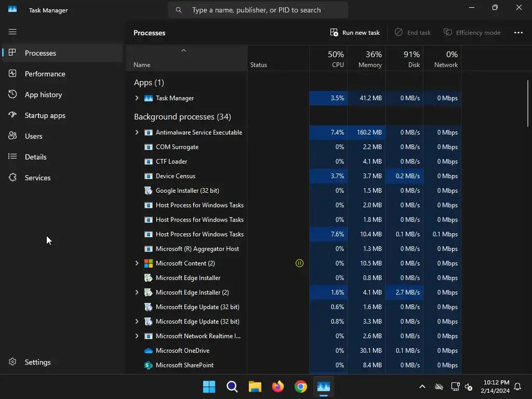Screen dimensions: 532x399
Task: Open the three-dot more options menu
Action: (x=518, y=33)
